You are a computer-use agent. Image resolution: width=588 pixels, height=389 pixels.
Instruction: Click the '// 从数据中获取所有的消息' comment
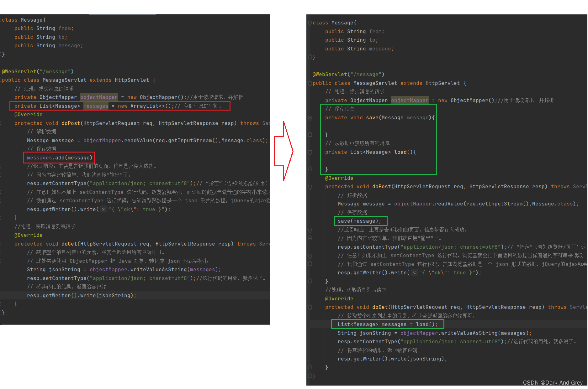tap(357, 143)
